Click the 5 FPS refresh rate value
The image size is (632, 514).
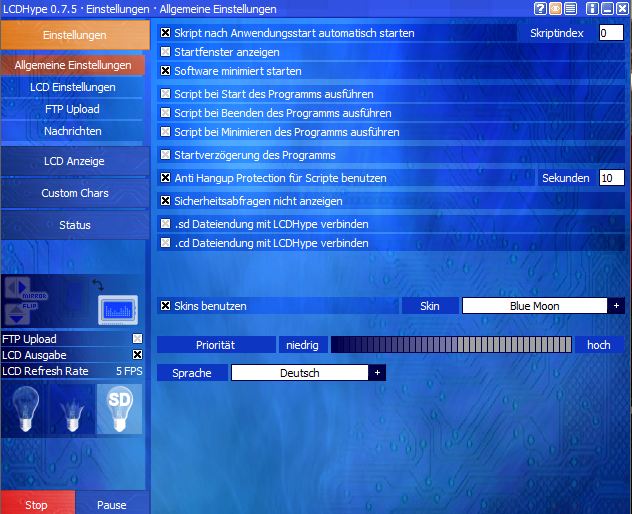[x=129, y=371]
